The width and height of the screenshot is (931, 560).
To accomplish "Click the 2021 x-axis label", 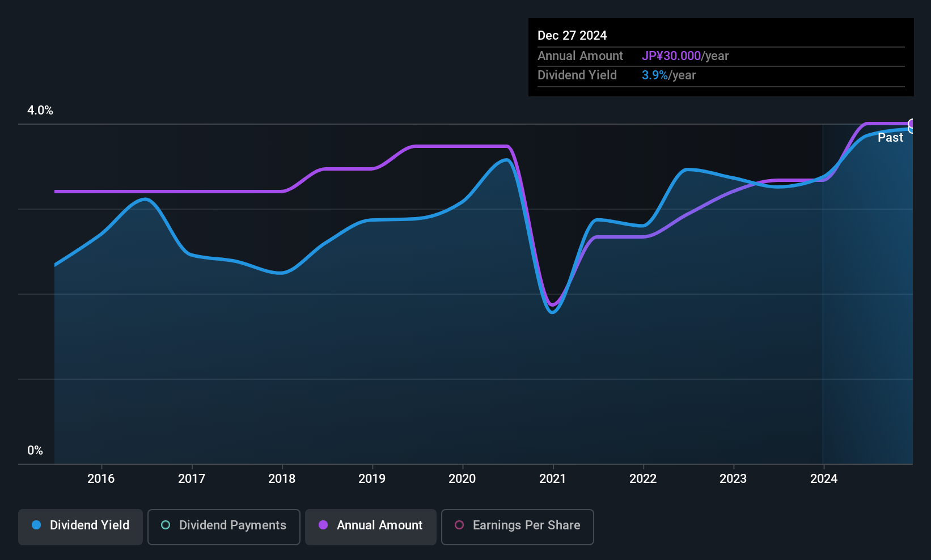I will 553,478.
